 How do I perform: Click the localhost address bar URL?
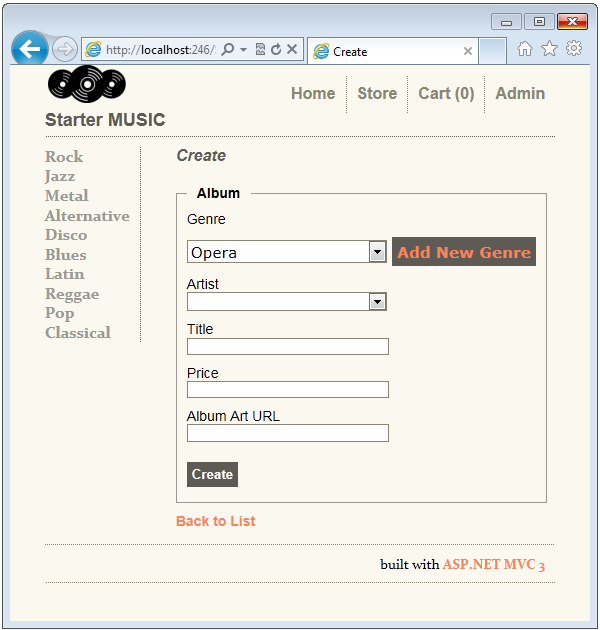tap(161, 49)
